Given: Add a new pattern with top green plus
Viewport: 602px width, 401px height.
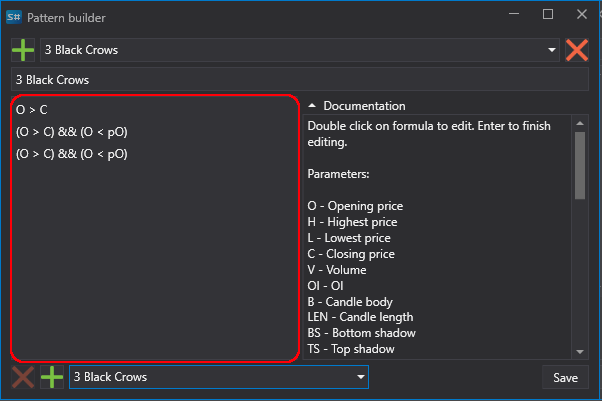Looking at the screenshot, I should pyautogui.click(x=23, y=50).
